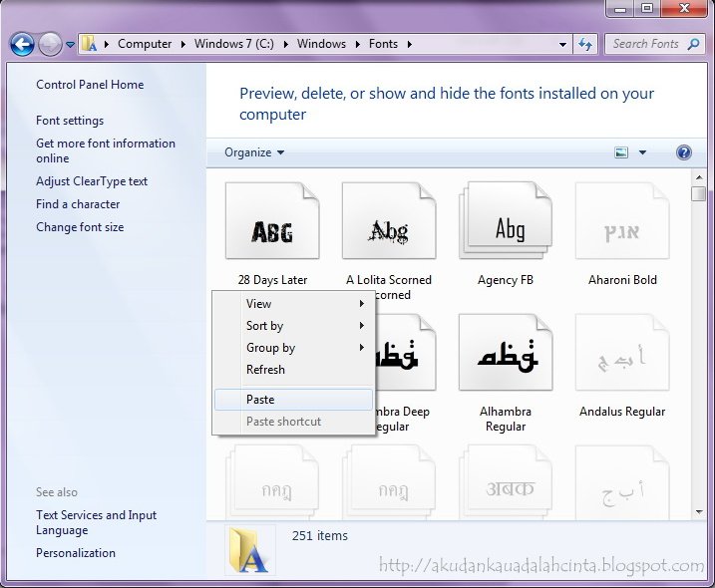Click the vertical scrollbar in font list
715x588 pixels.
coord(699,349)
